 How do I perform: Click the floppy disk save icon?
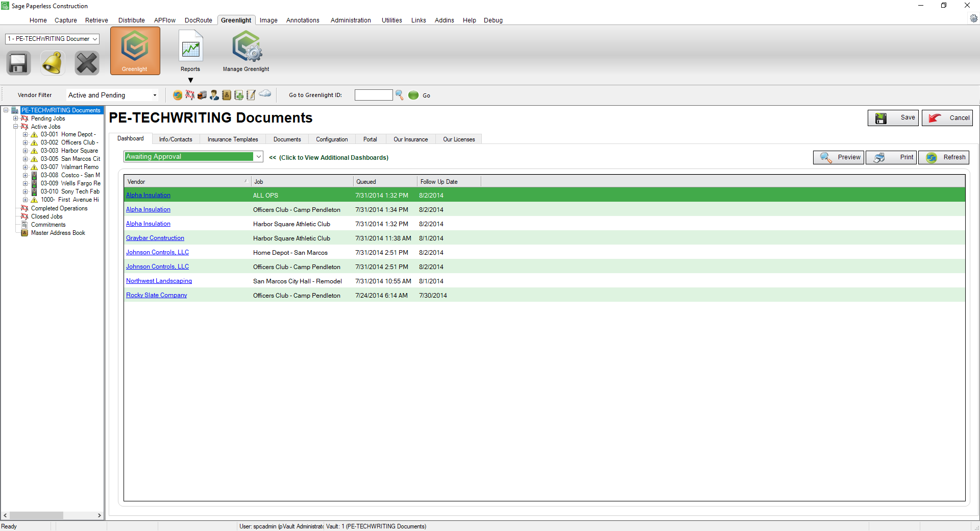tap(18, 63)
